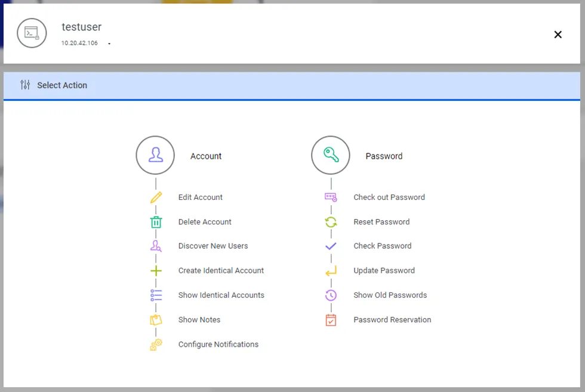Open Configure Notifications
The width and height of the screenshot is (585, 392).
coord(218,345)
